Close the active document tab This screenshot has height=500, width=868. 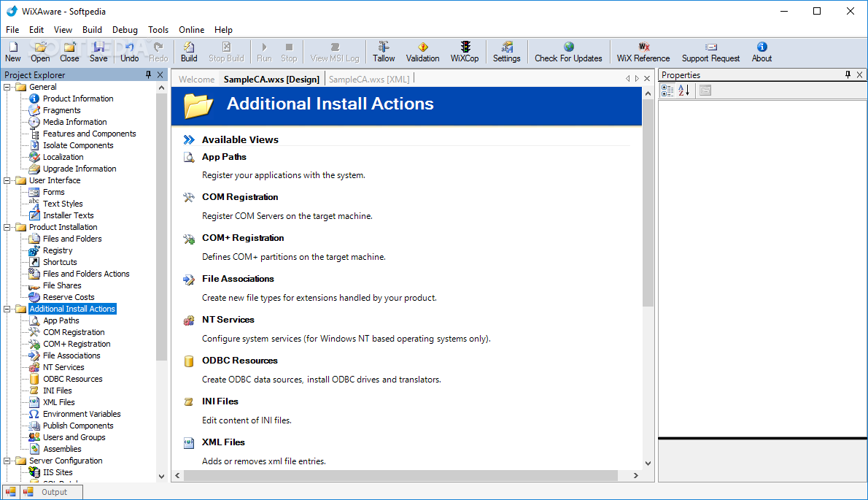[646, 79]
